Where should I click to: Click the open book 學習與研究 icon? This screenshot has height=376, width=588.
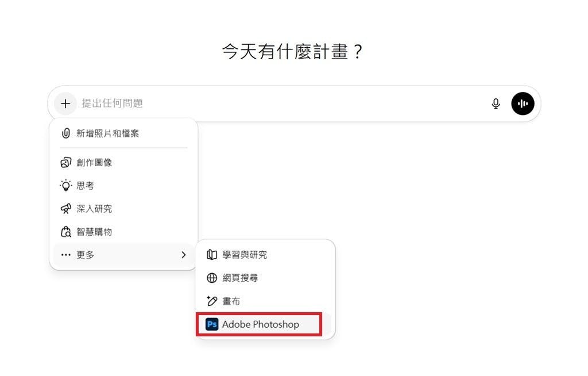click(212, 255)
